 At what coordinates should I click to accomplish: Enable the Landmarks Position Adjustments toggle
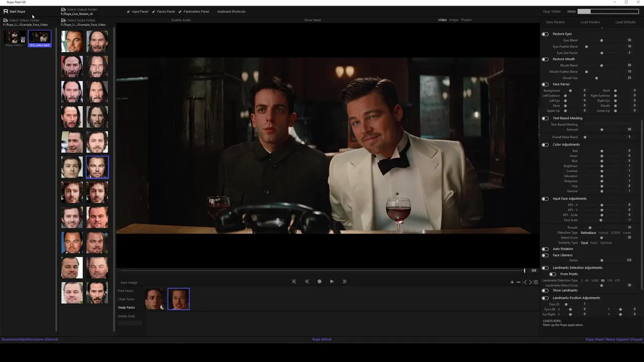pyautogui.click(x=545, y=298)
